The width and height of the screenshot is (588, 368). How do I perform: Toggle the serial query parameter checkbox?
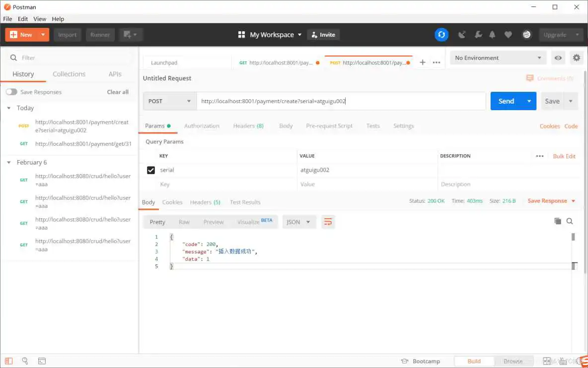click(x=150, y=170)
